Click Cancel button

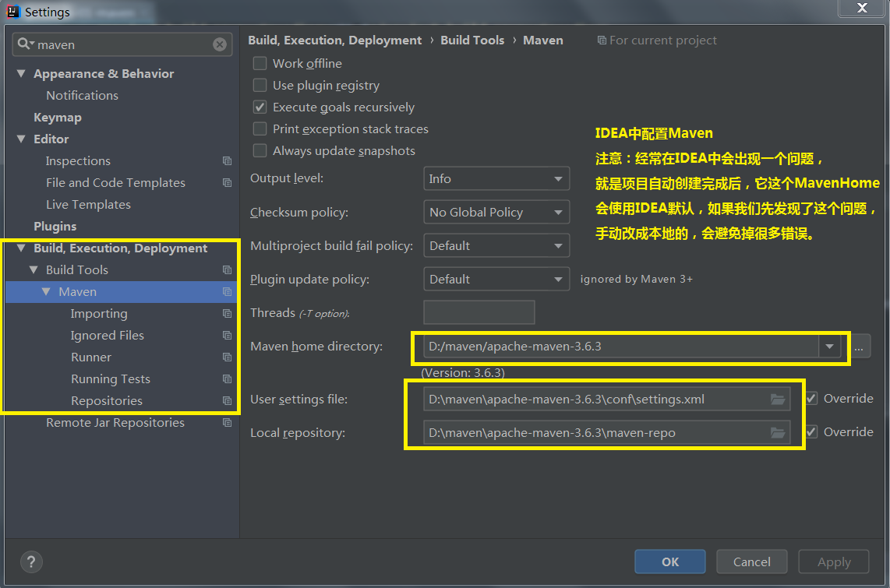pos(751,562)
